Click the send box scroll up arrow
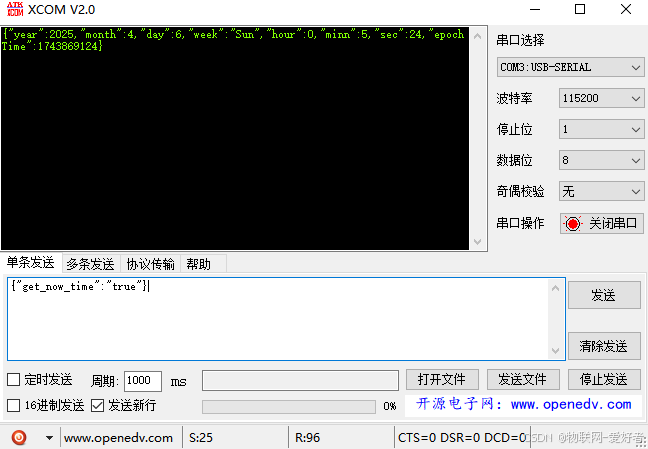 coord(555,288)
